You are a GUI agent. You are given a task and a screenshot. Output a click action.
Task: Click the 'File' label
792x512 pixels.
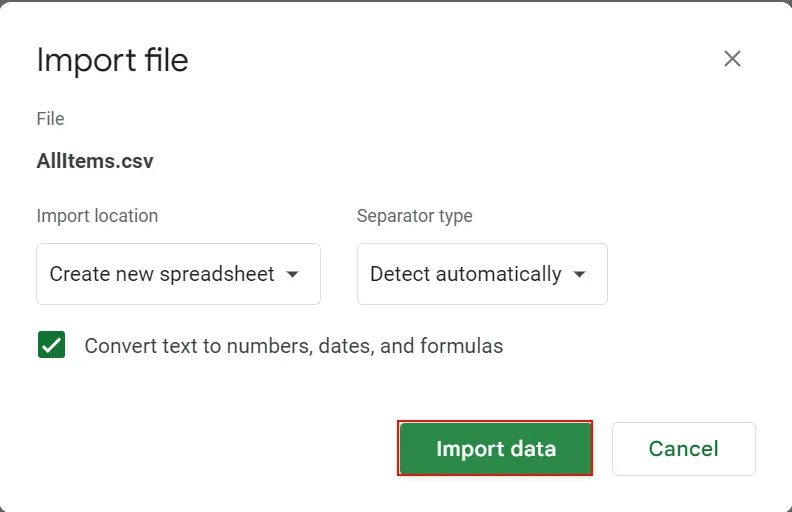coord(50,119)
